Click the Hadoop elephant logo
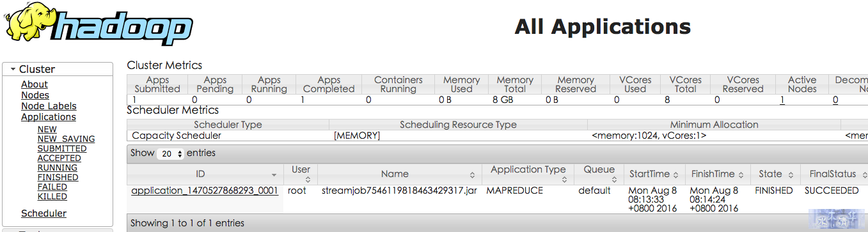This screenshot has width=868, height=232. 98,26
